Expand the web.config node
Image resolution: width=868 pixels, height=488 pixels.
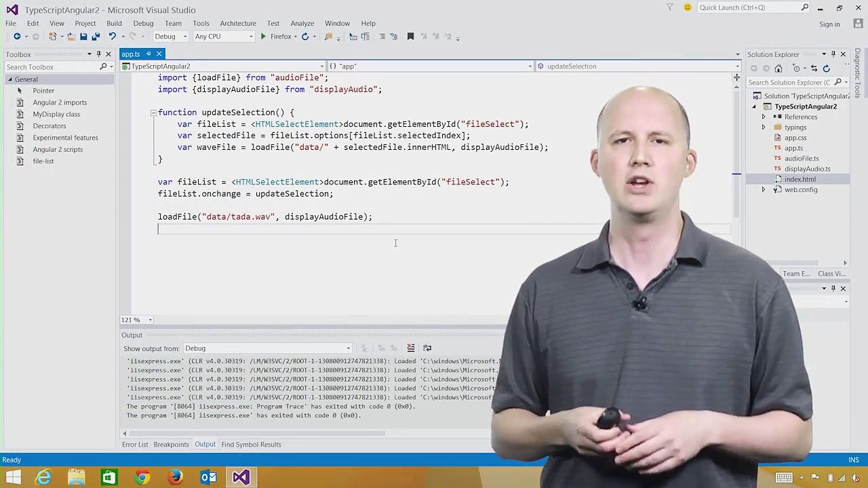[x=764, y=190]
